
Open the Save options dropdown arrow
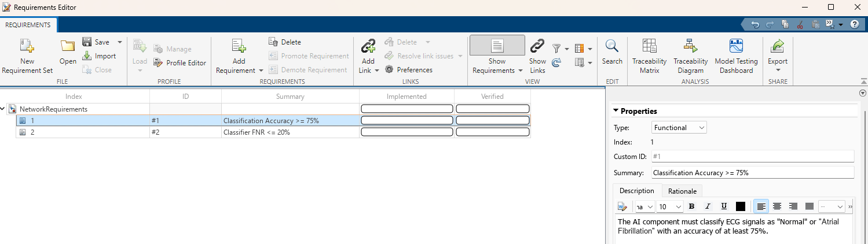tap(120, 42)
